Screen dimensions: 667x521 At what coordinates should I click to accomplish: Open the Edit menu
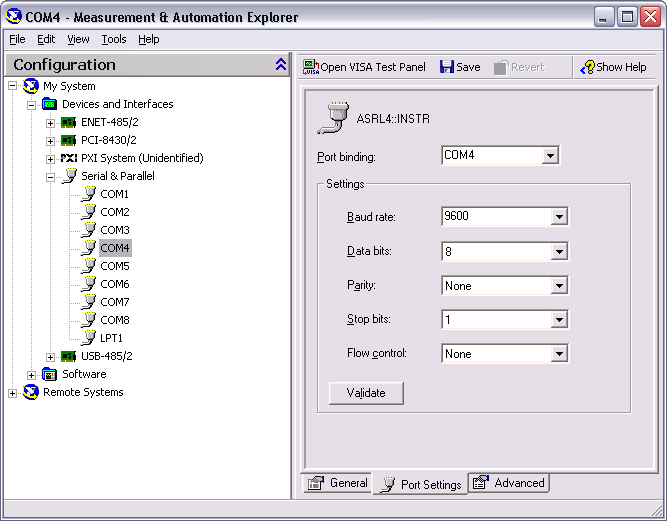46,39
